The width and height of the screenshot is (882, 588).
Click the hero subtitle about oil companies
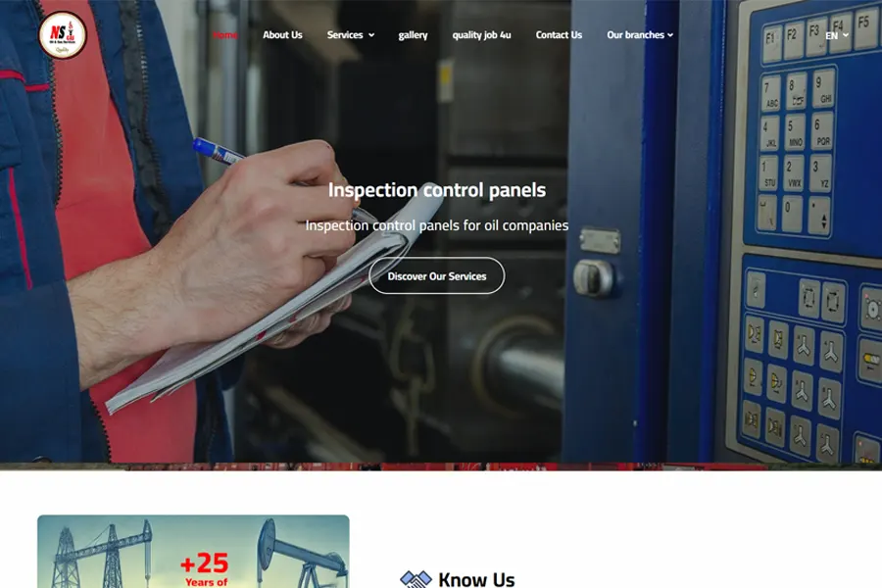click(x=436, y=225)
